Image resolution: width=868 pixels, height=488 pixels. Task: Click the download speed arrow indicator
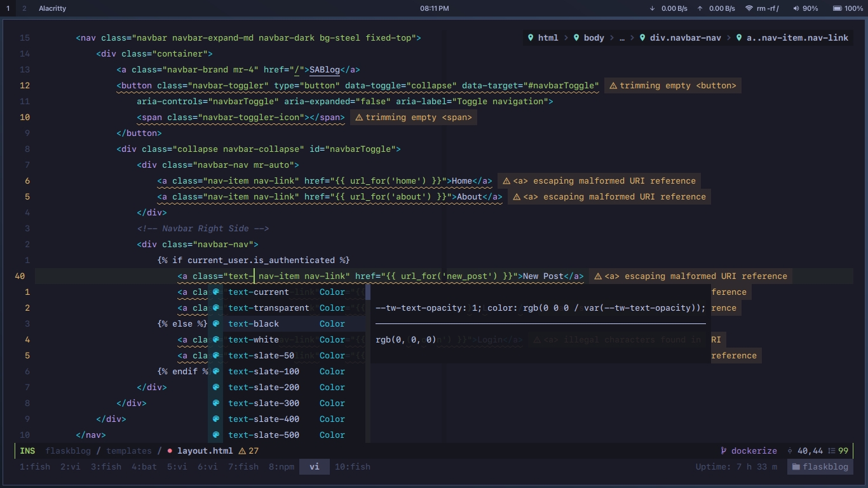pos(652,8)
